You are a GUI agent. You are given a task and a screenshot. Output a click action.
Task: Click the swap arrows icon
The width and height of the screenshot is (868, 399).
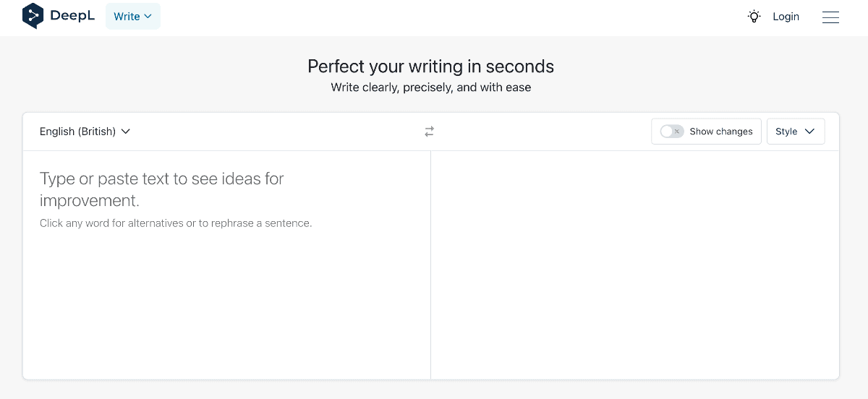pos(430,132)
